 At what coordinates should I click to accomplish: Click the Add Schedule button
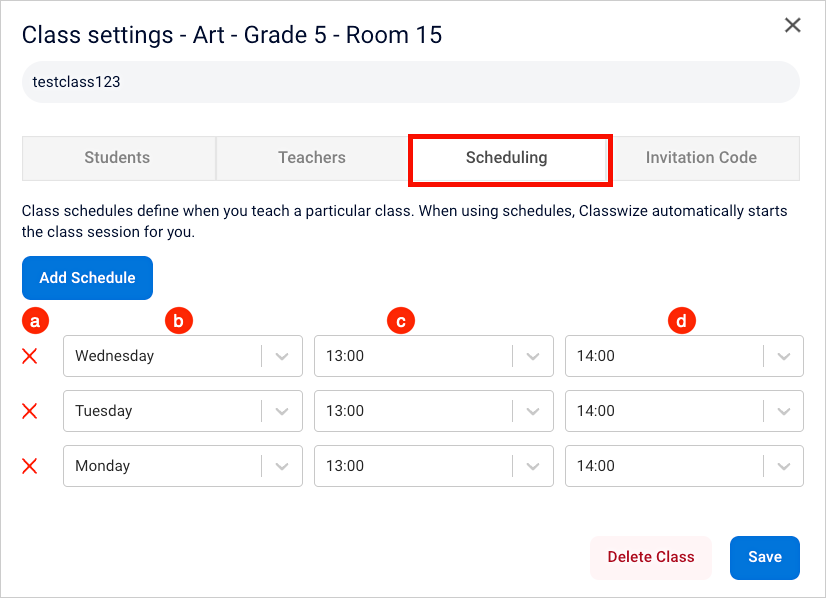[x=87, y=278]
